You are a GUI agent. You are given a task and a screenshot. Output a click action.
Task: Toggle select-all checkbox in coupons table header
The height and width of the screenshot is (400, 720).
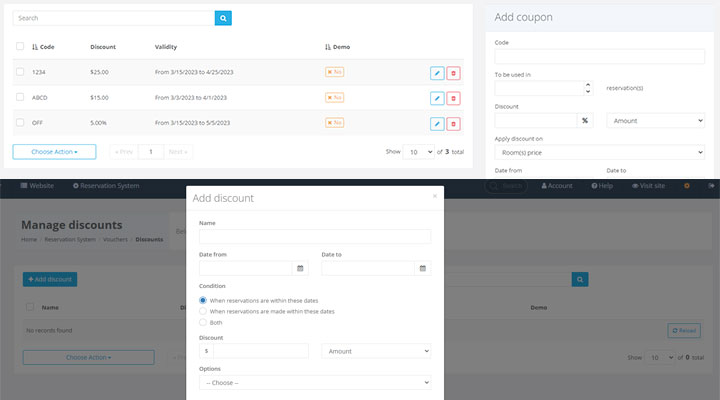click(x=20, y=46)
